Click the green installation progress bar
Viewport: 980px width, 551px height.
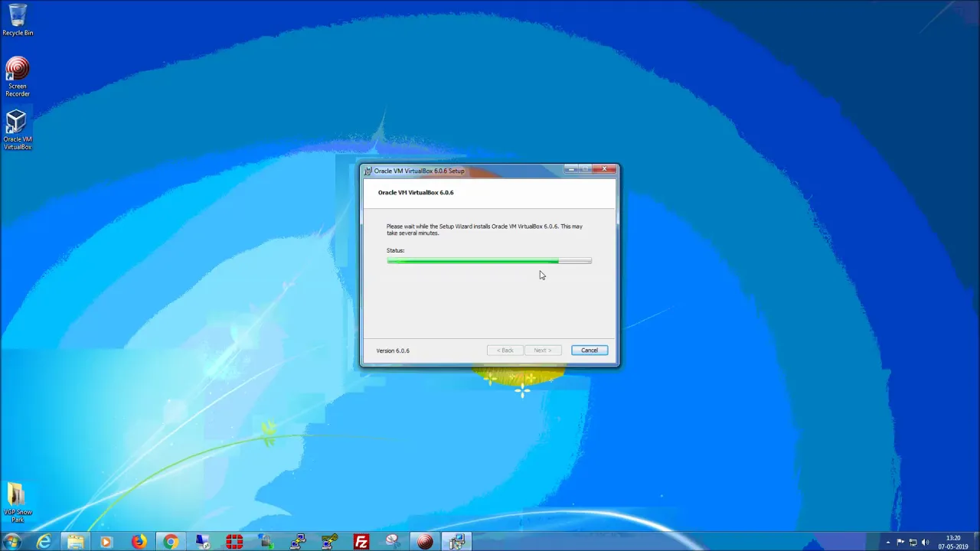[489, 261]
